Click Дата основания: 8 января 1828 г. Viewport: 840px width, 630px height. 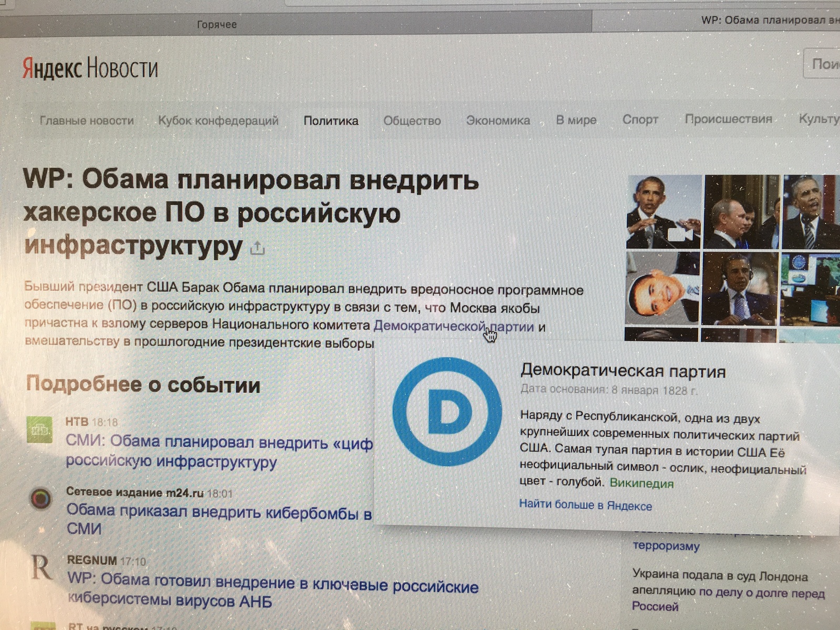pyautogui.click(x=608, y=390)
